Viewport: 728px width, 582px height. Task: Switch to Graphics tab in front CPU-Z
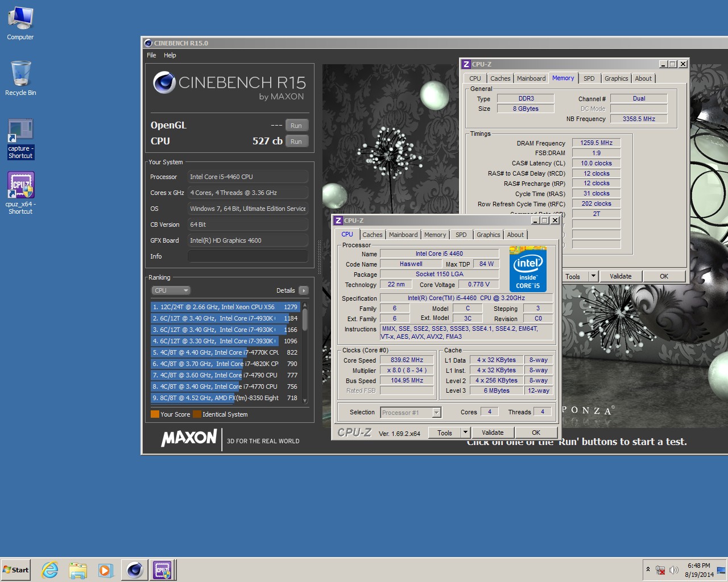(x=489, y=235)
